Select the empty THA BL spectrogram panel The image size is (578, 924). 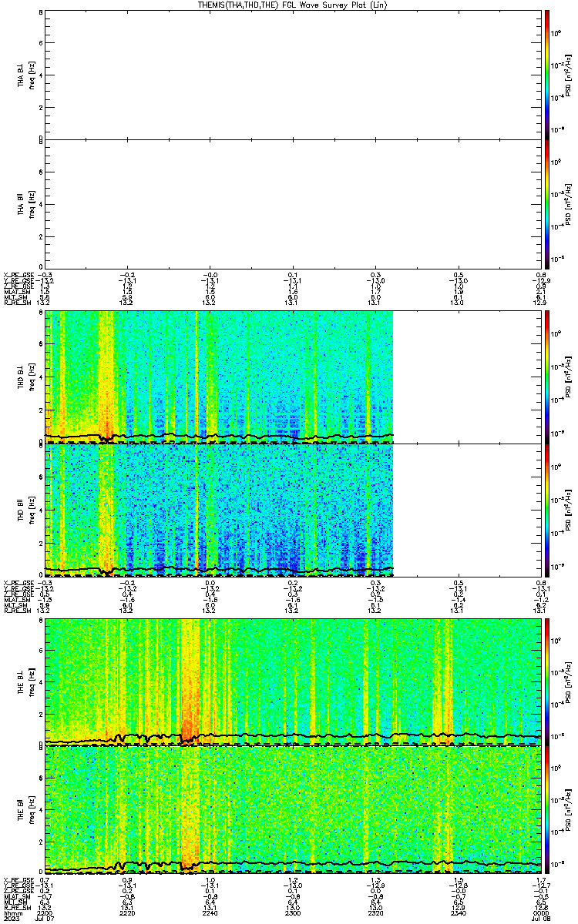[293, 75]
